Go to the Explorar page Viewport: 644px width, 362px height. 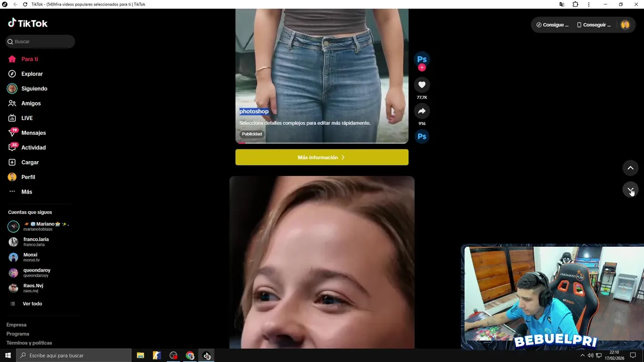[32, 74]
